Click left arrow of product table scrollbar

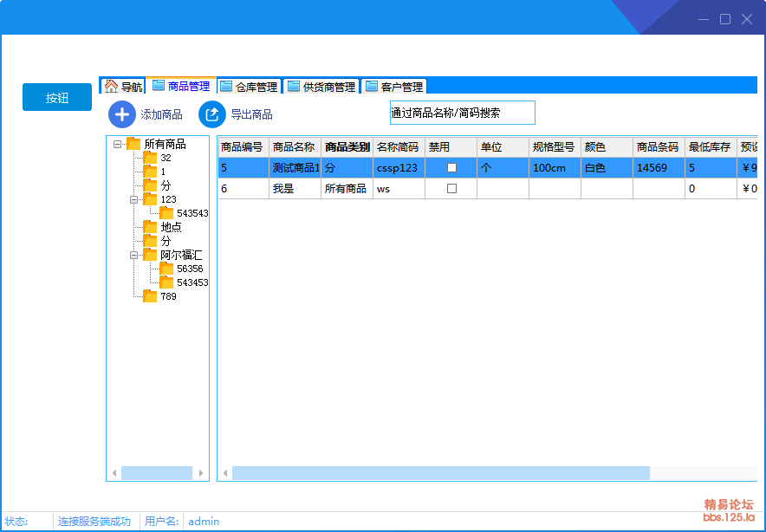point(225,473)
